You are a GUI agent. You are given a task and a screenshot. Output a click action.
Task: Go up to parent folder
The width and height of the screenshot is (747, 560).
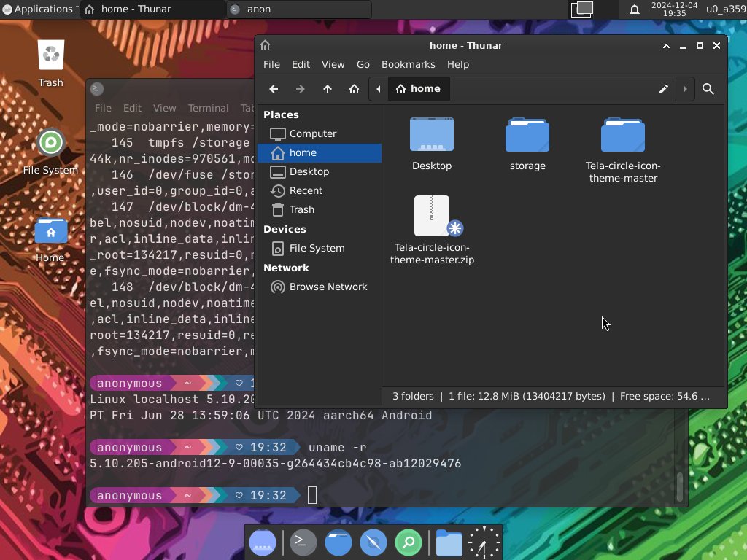328,89
